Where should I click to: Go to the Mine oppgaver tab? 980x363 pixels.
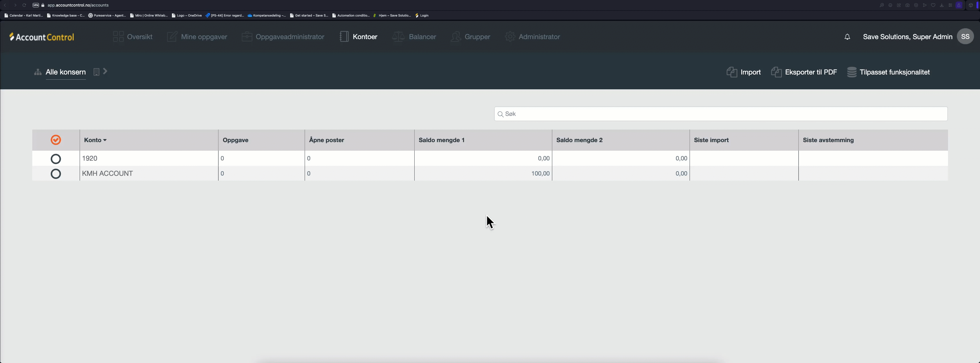[x=204, y=37]
